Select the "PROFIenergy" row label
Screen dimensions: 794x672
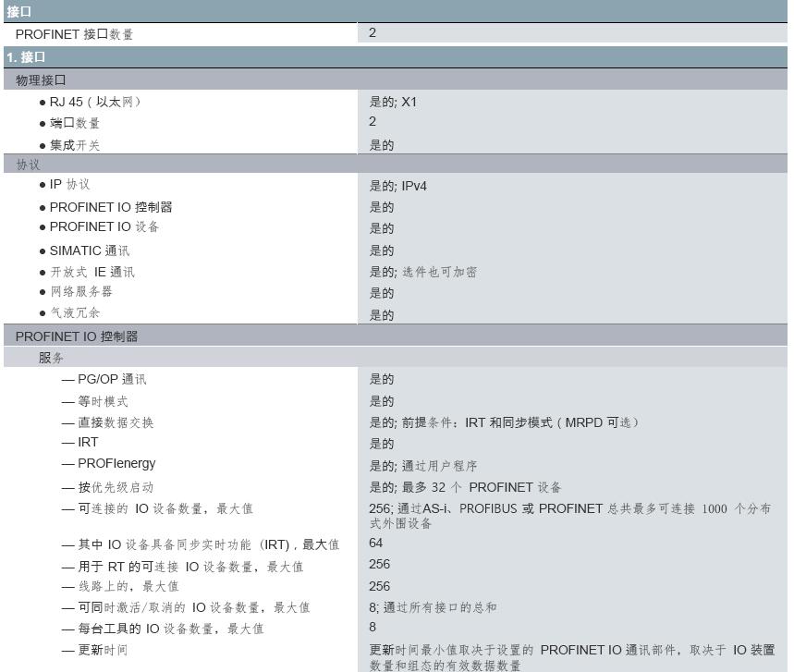[116, 463]
